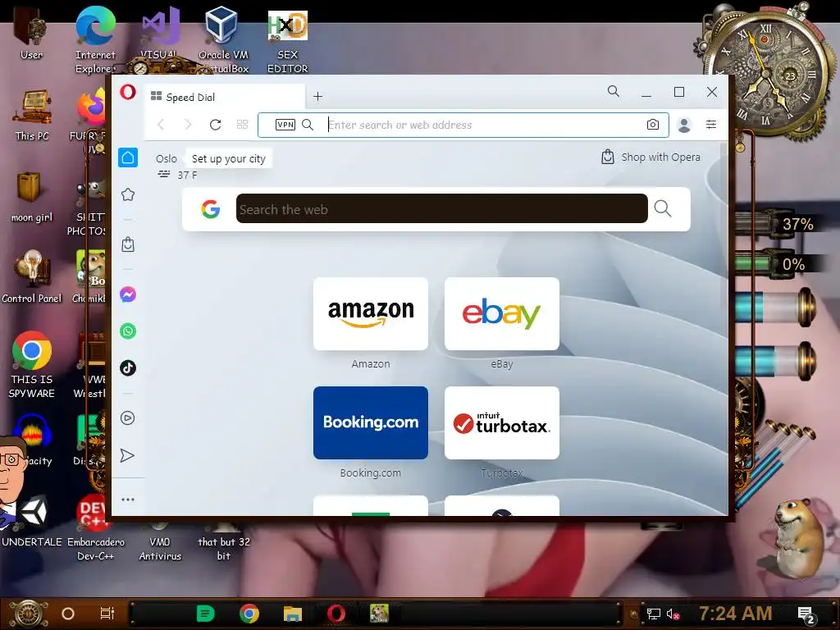This screenshot has height=630, width=840.
Task: Reload the page with refresh button
Action: click(x=216, y=125)
